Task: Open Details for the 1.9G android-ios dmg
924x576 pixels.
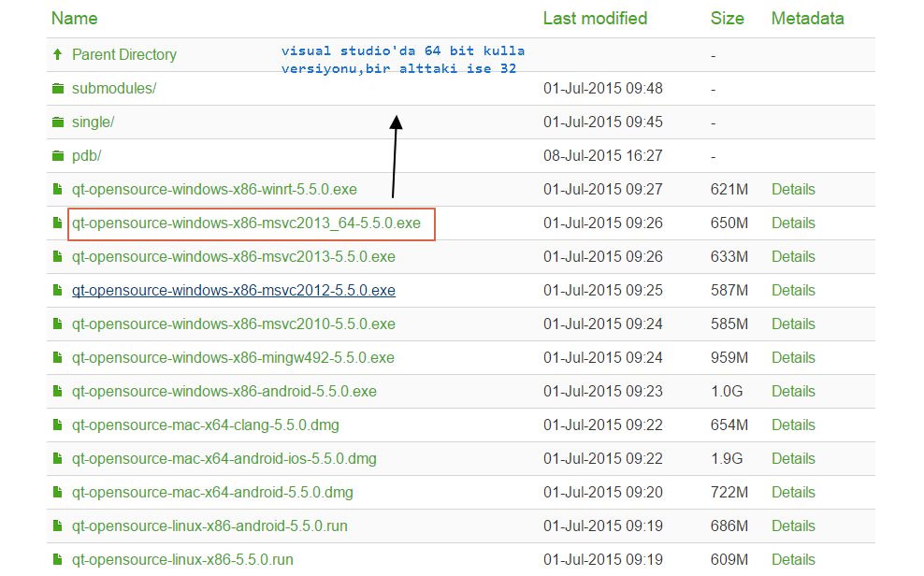Action: click(x=793, y=457)
